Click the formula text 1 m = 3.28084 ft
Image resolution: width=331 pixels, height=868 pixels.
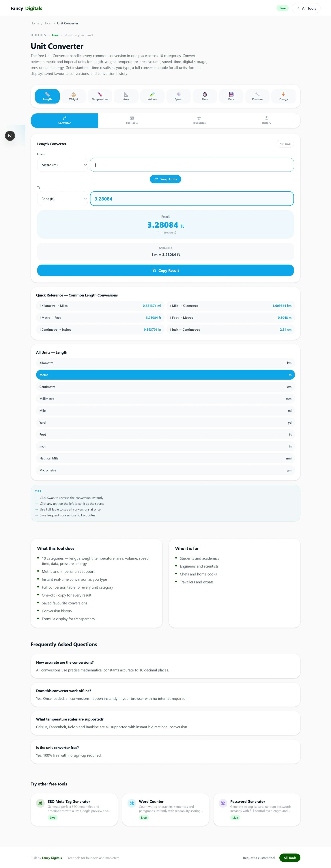tap(165, 255)
